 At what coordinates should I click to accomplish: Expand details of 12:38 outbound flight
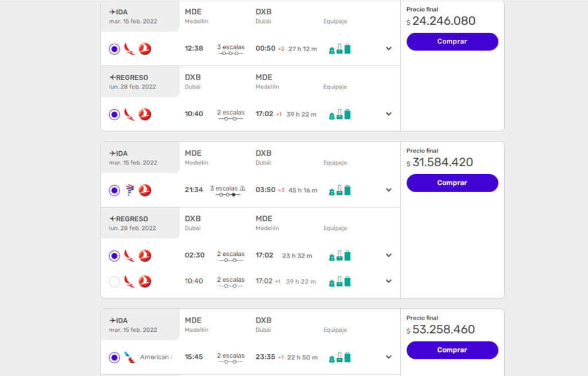coord(389,48)
